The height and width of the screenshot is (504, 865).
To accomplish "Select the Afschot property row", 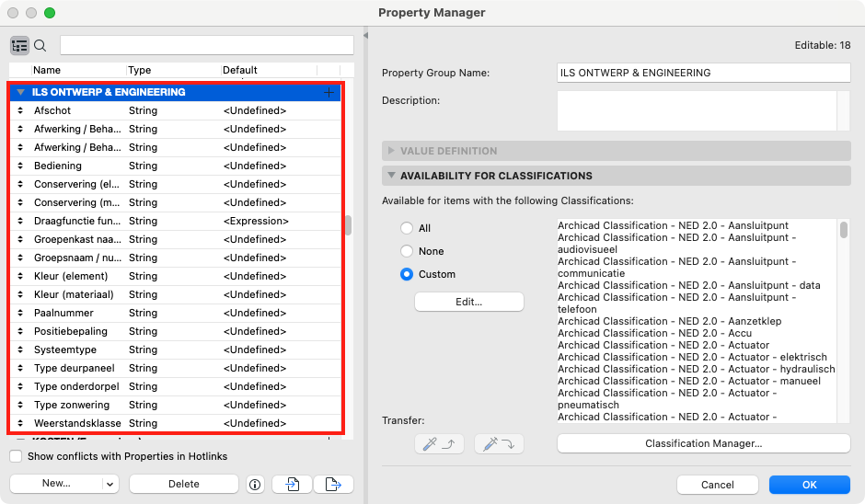I will tap(176, 110).
